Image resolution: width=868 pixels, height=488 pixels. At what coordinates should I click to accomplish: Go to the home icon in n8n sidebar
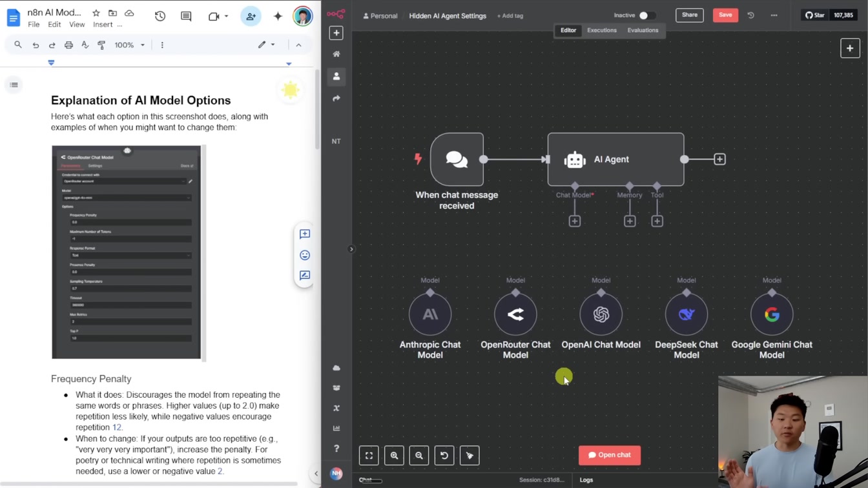pos(336,54)
